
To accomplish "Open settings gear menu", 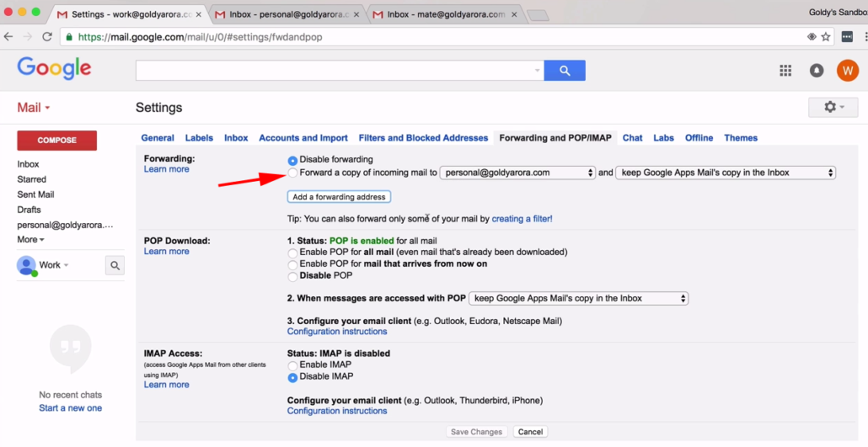I will click(833, 107).
